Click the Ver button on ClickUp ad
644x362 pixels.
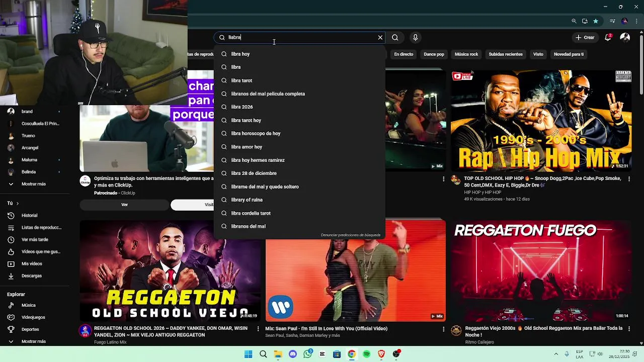[124, 205]
